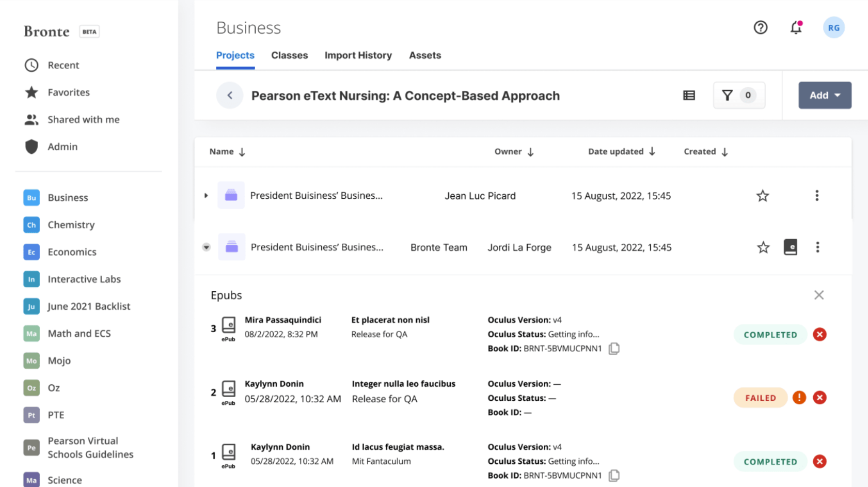Remove epub 3 with red X
The width and height of the screenshot is (868, 487).
tap(819, 335)
